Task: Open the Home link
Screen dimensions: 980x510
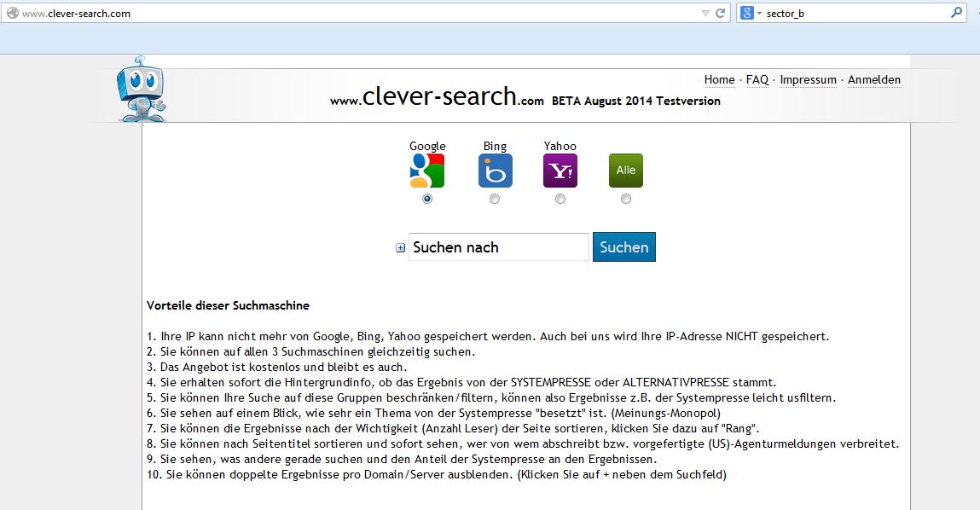Action: (x=719, y=79)
